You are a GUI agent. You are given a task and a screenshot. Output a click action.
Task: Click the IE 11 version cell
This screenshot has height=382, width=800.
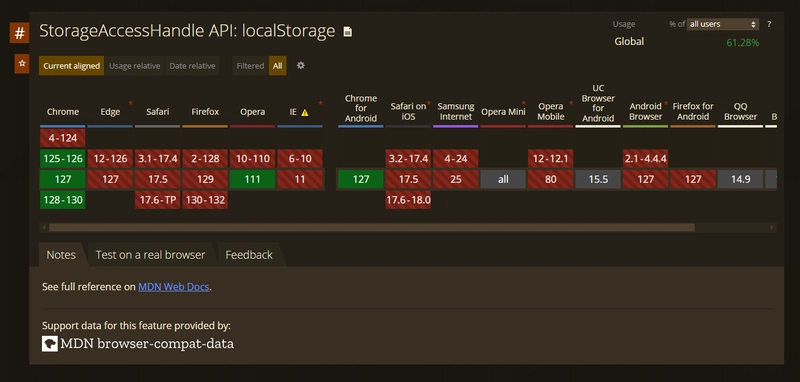point(300,180)
